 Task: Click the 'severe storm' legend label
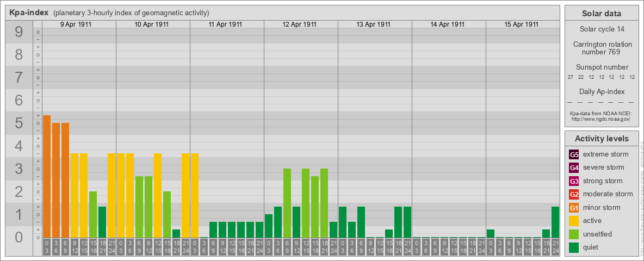(x=603, y=167)
